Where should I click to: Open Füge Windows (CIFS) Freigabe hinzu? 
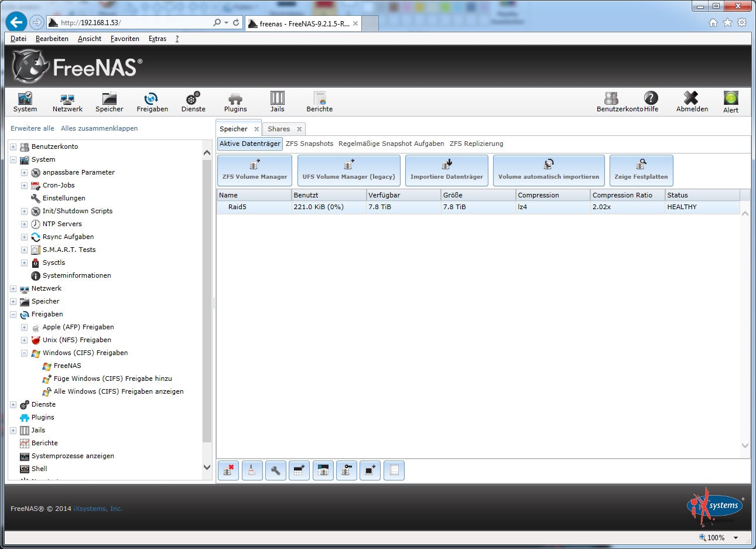click(113, 378)
